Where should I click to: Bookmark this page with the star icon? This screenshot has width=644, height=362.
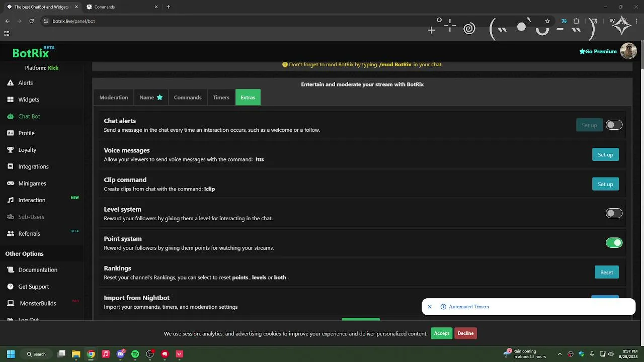(547, 21)
